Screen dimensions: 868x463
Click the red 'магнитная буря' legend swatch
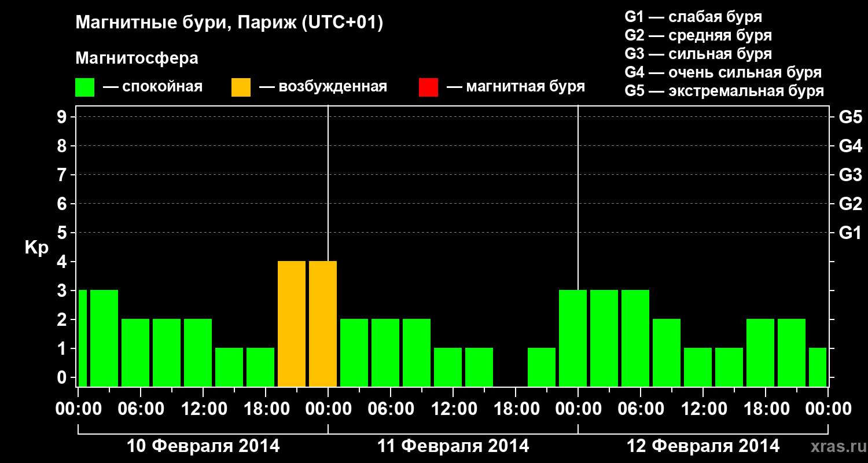click(x=428, y=87)
